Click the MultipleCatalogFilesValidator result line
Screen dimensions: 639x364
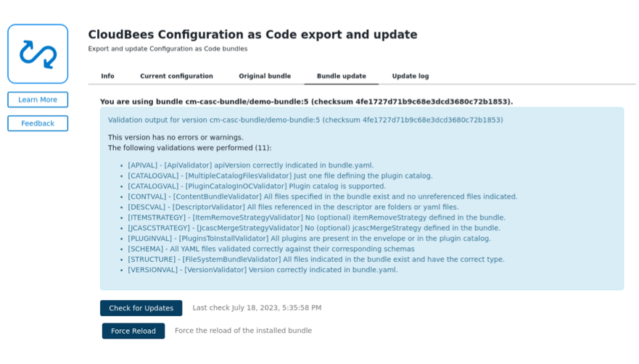pos(280,175)
